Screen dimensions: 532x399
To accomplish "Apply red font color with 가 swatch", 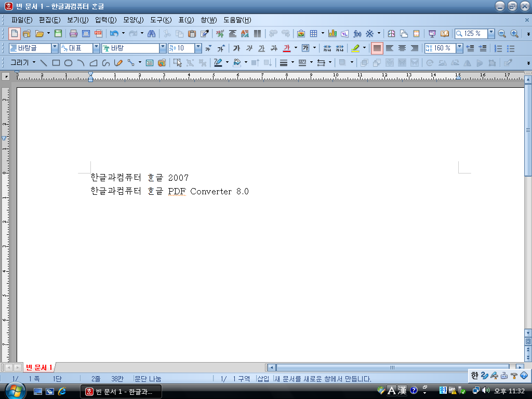I will point(287,48).
